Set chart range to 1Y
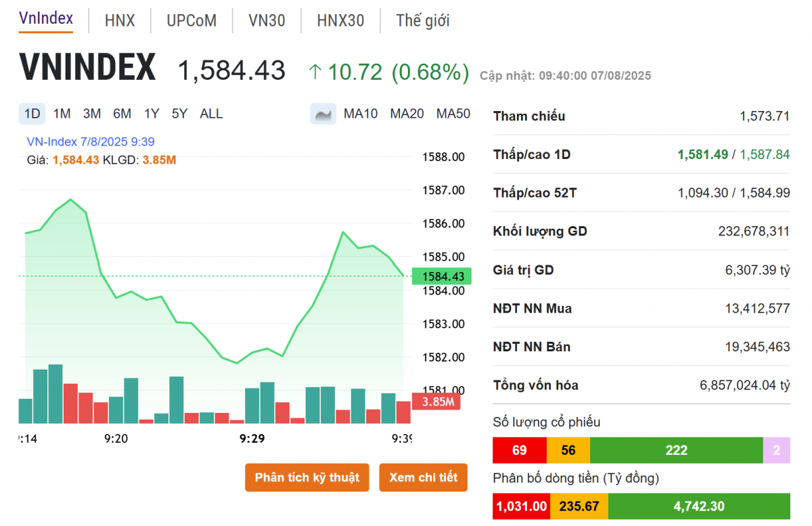Screen dimensions: 812x526 pyautogui.click(x=152, y=114)
